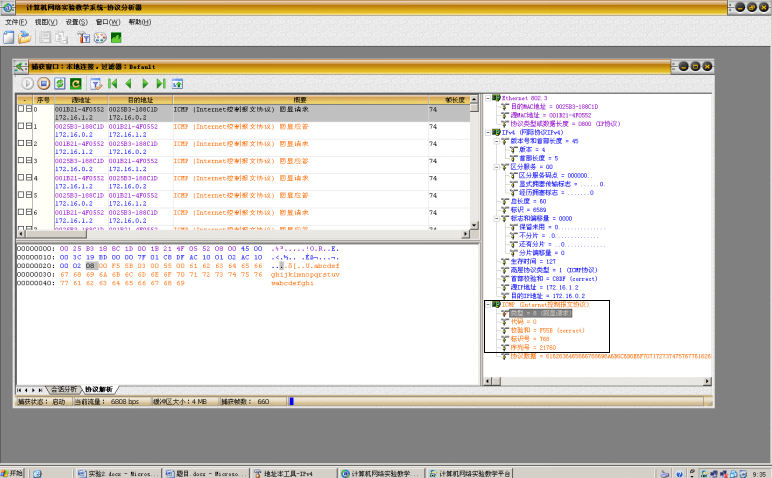
Task: Click the export frame icon after navigation arrows
Action: [177, 84]
